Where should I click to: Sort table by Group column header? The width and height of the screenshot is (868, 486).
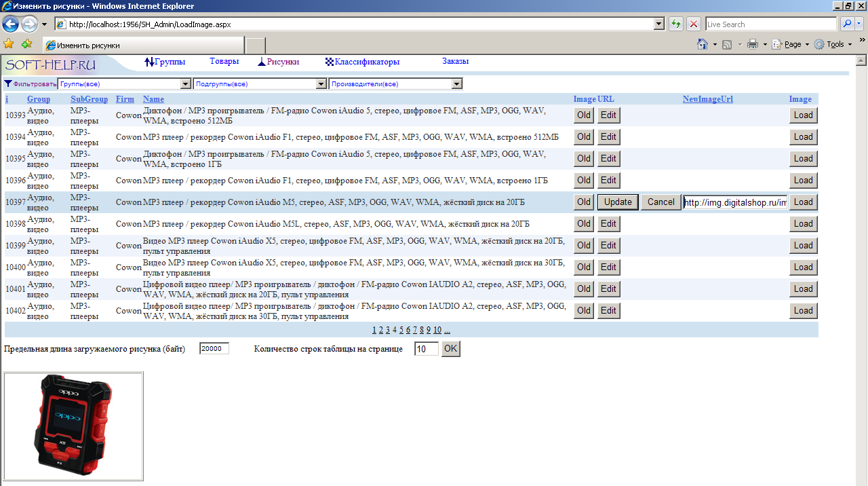pyautogui.click(x=39, y=99)
